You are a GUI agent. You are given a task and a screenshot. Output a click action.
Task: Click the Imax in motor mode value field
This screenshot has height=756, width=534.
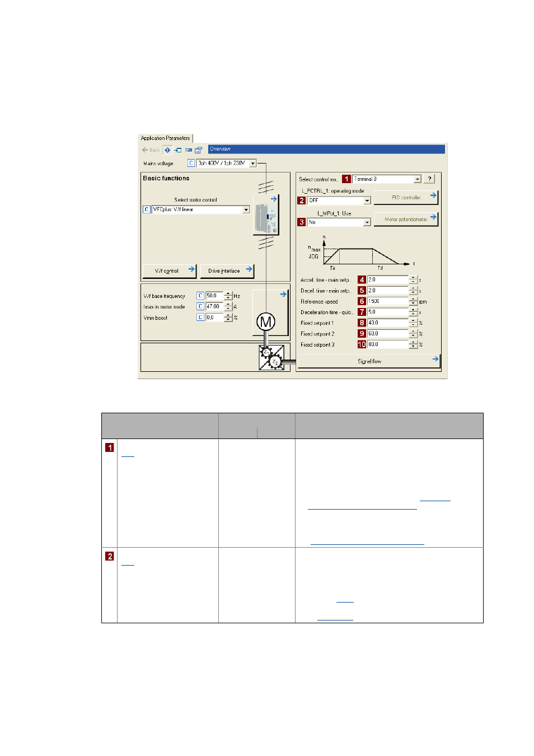[x=214, y=306]
